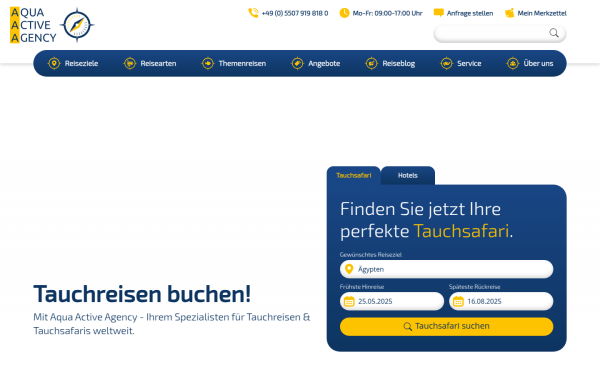Click the 'Finden Sie jetzt Ihre perfekte Tauchsafari' heading
The height and width of the screenshot is (375, 600).
coord(426,220)
